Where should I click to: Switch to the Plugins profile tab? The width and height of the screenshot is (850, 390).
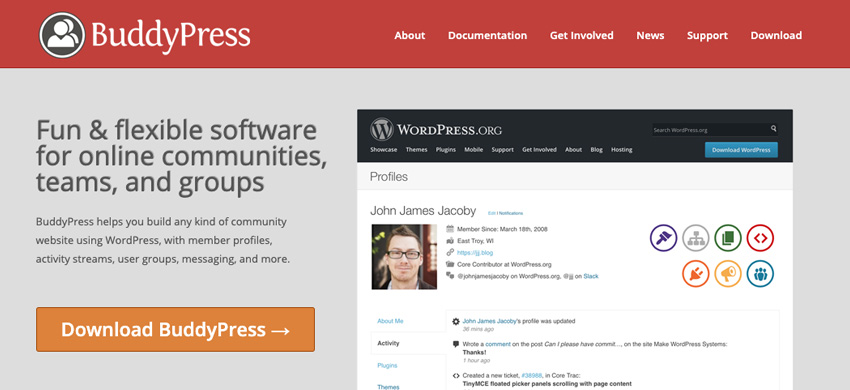387,365
